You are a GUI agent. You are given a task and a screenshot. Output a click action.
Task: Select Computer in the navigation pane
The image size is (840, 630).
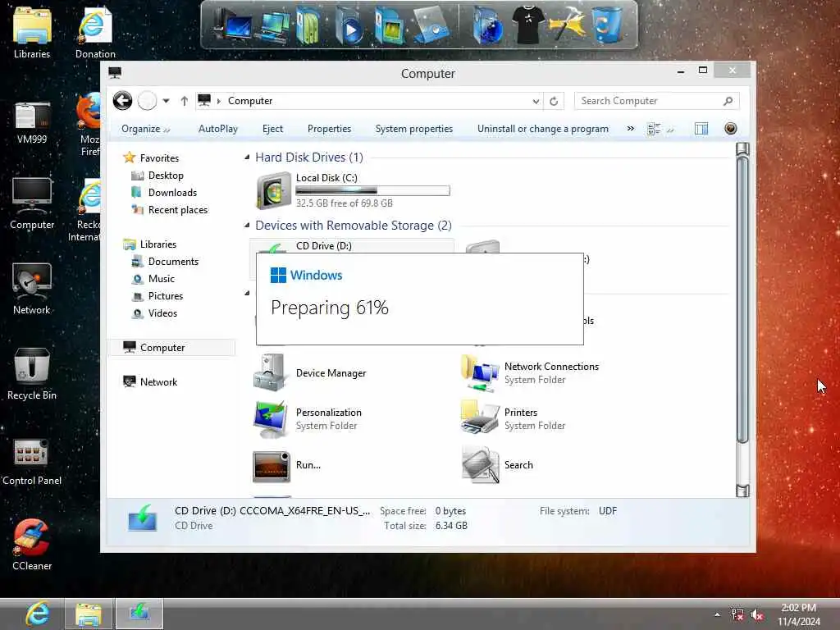tap(171, 348)
